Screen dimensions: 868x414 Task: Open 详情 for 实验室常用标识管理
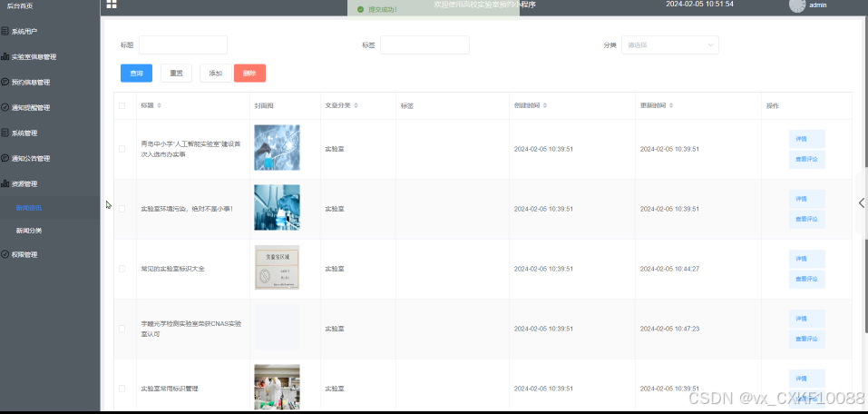pyautogui.click(x=806, y=379)
